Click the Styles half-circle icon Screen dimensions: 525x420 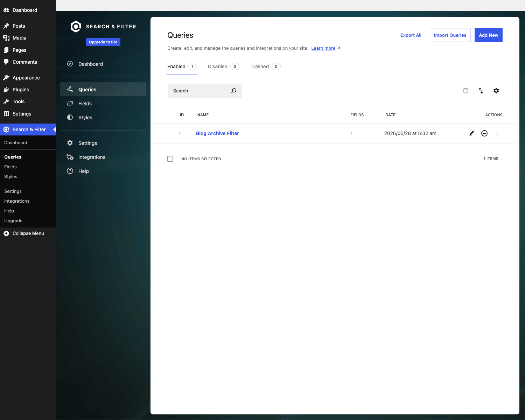pyautogui.click(x=70, y=117)
